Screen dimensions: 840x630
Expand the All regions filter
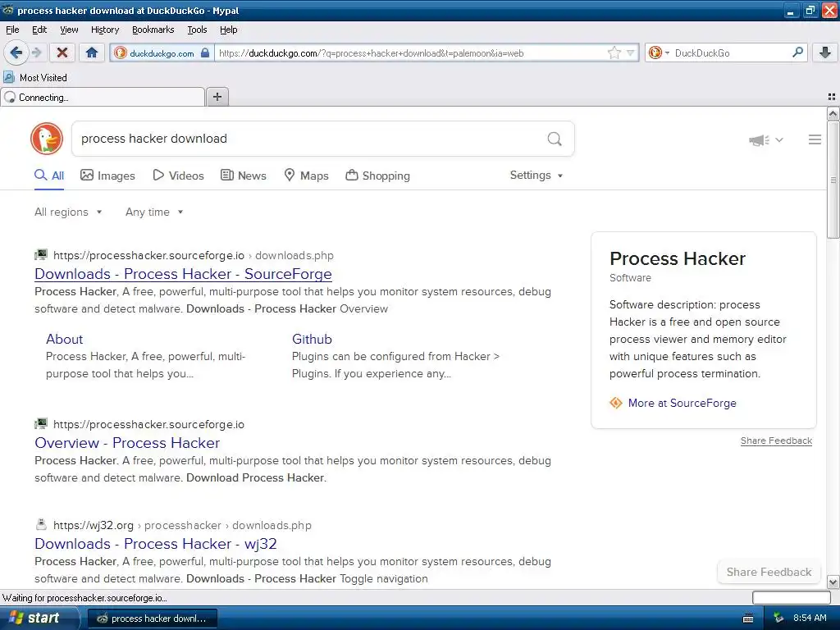coord(68,212)
